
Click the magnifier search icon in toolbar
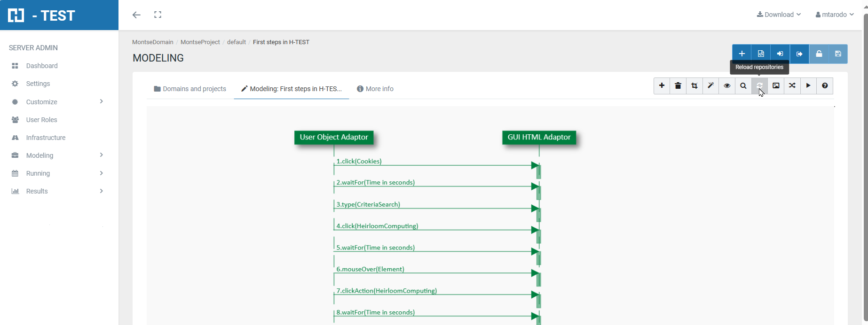743,86
